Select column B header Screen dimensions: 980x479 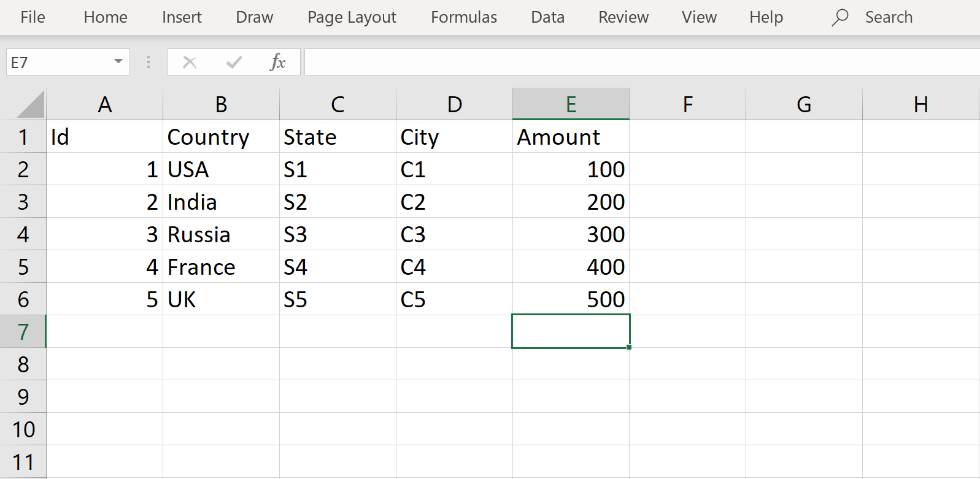221,104
